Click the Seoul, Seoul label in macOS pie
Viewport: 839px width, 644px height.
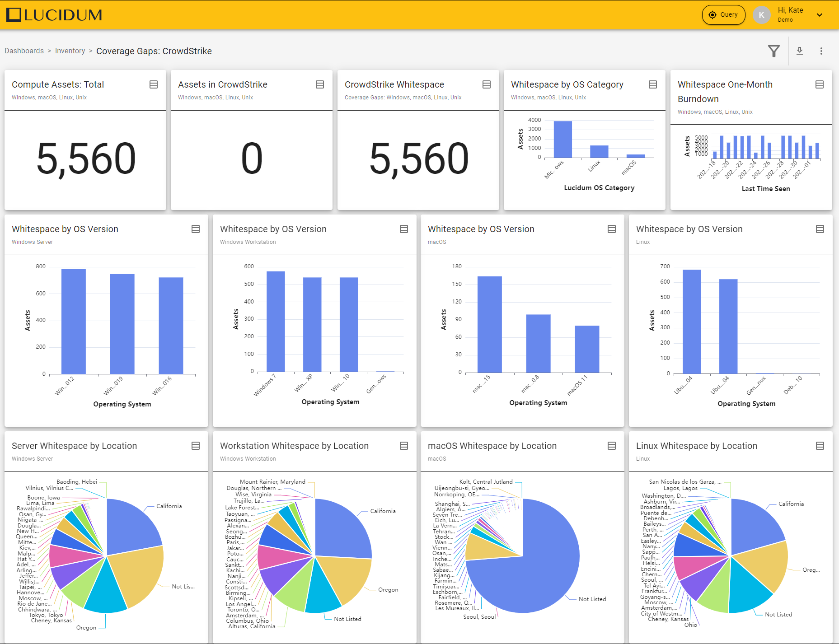(479, 616)
